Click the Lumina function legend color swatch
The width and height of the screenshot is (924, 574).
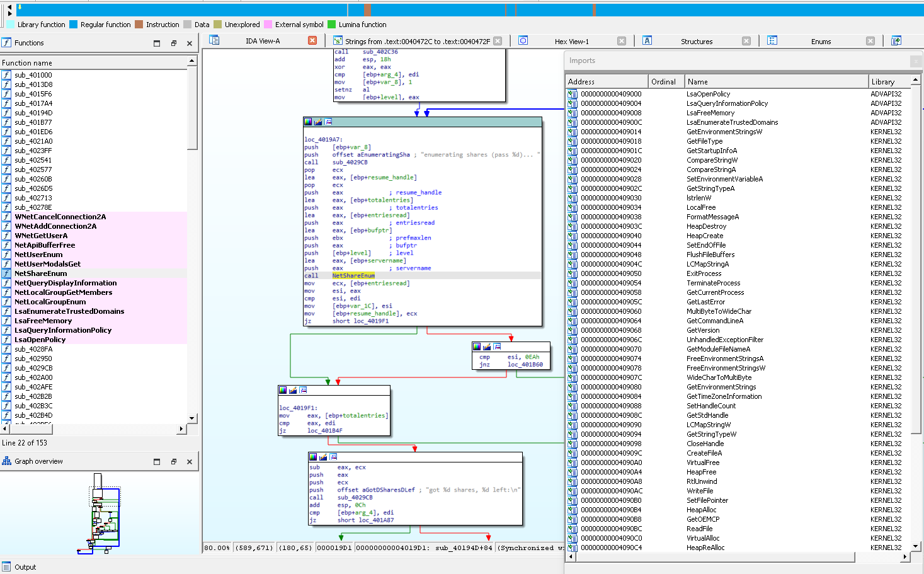(x=331, y=25)
